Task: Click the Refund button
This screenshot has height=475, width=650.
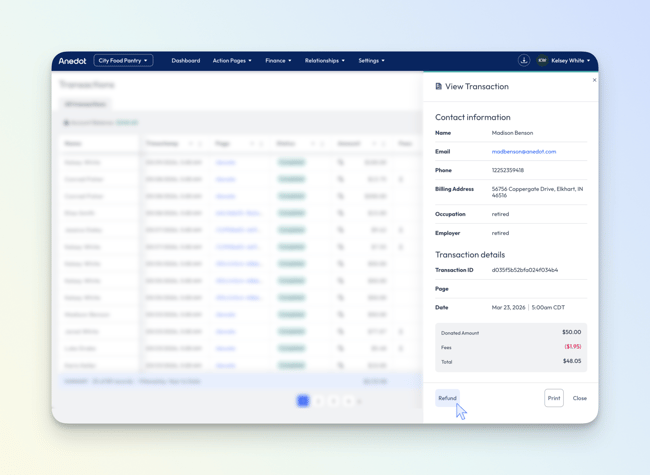Action: [x=447, y=398]
